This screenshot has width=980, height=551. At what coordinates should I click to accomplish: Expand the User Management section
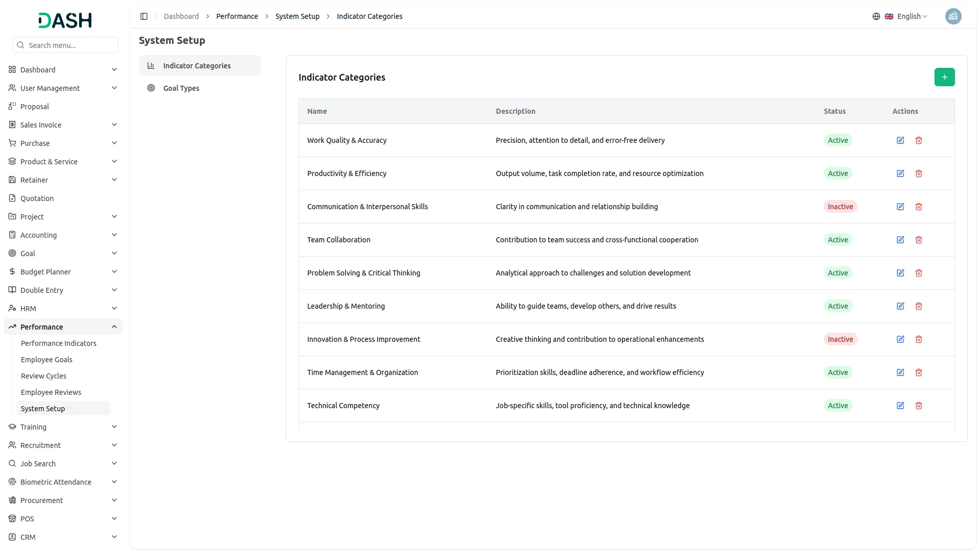click(63, 88)
